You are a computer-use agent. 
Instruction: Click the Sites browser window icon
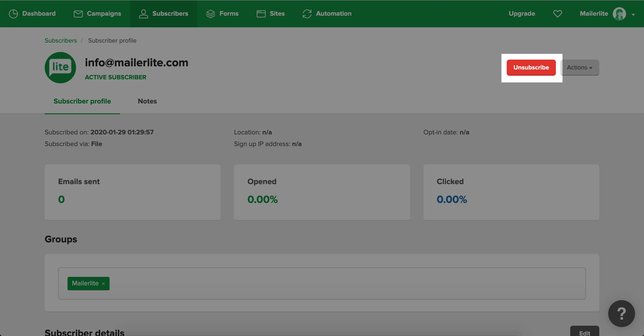[x=261, y=14]
